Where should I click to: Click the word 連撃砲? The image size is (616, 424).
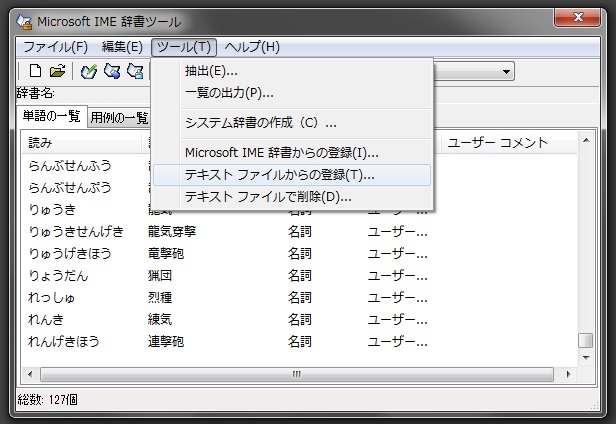[166, 341]
